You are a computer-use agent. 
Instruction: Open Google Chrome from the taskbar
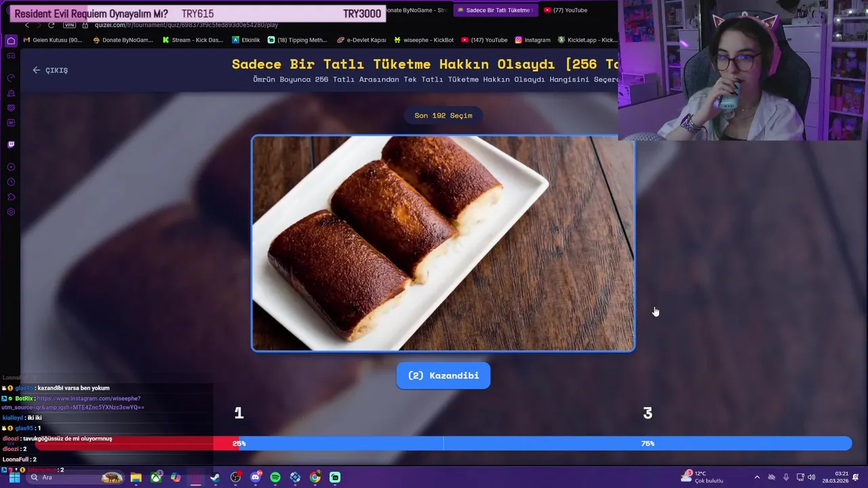click(x=315, y=477)
